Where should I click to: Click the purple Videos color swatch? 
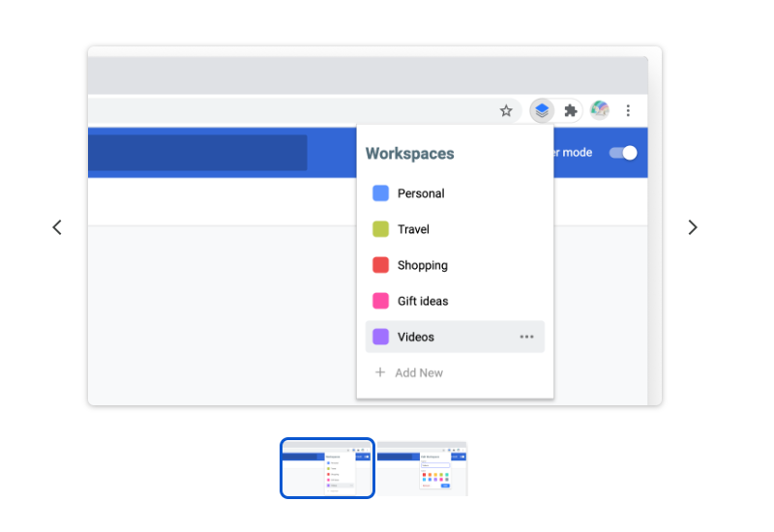tap(381, 337)
